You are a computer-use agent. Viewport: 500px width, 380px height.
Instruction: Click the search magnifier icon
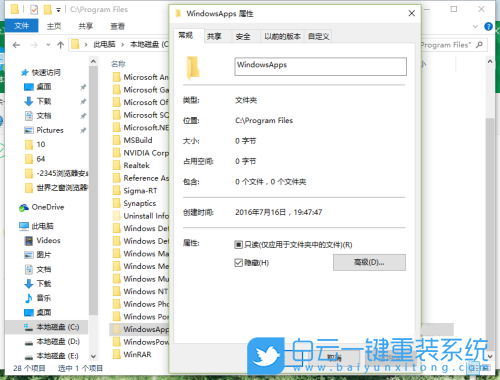(x=479, y=45)
